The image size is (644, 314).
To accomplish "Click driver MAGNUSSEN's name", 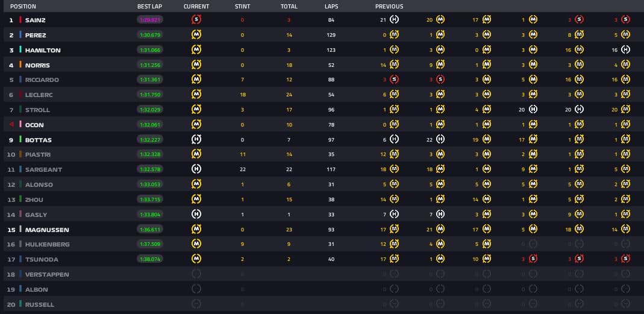I will point(47,230).
